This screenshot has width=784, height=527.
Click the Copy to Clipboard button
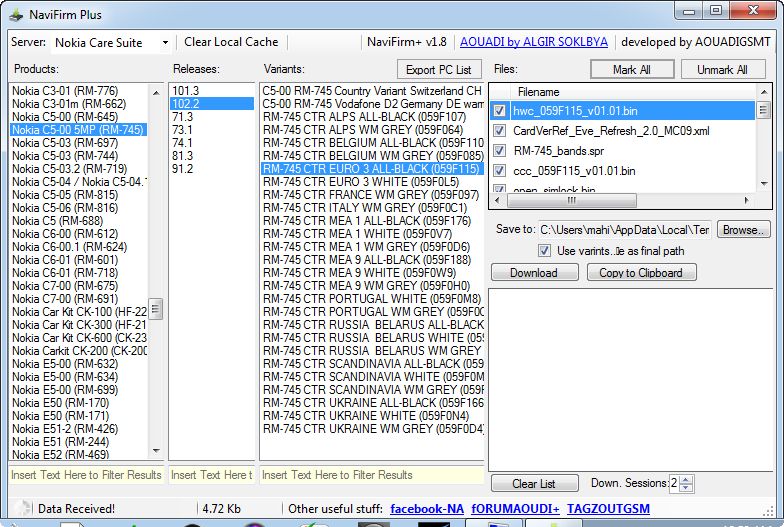(x=641, y=272)
